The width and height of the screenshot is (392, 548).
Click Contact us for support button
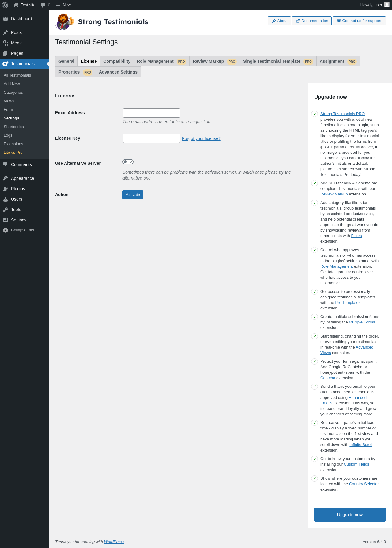(359, 21)
